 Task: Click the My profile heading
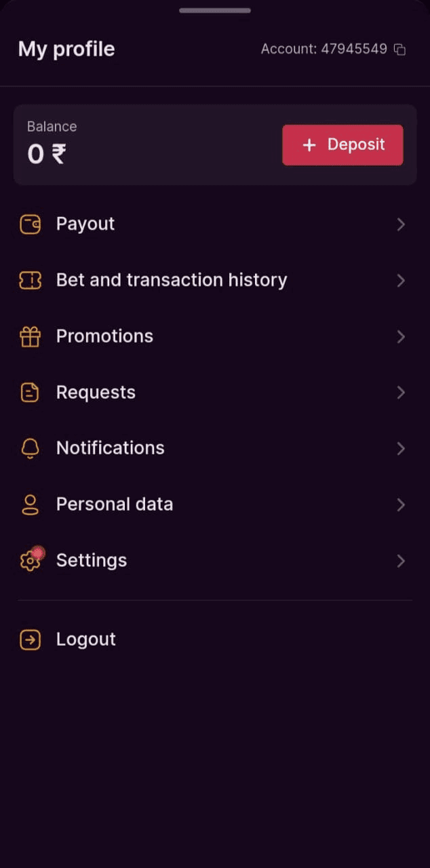(66, 49)
